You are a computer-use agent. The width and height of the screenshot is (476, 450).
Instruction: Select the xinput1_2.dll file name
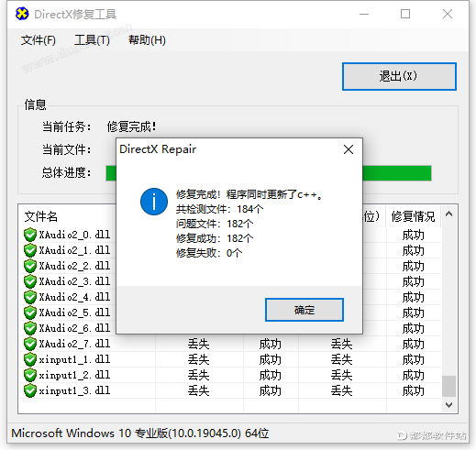74,375
